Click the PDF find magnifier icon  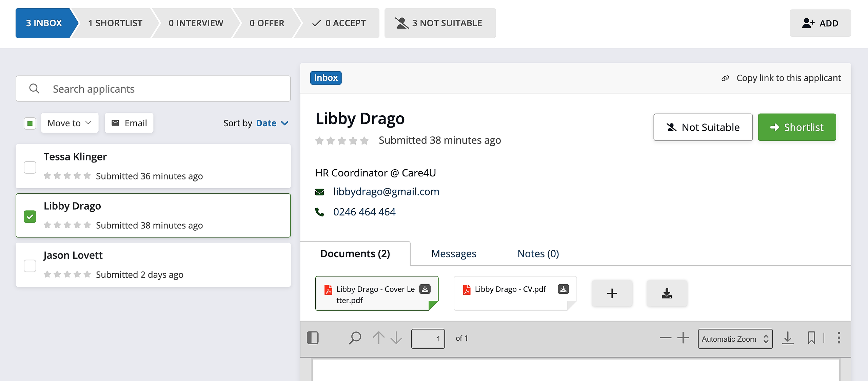click(355, 338)
